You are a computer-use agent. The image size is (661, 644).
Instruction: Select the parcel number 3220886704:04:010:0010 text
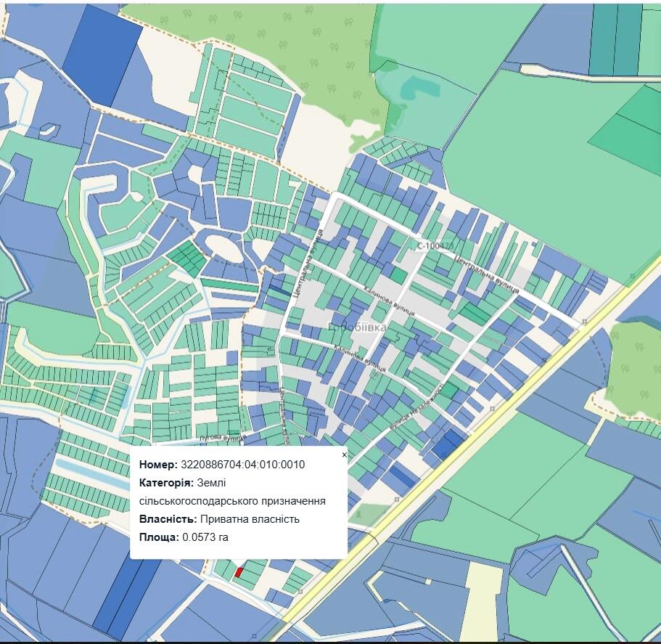point(242,465)
